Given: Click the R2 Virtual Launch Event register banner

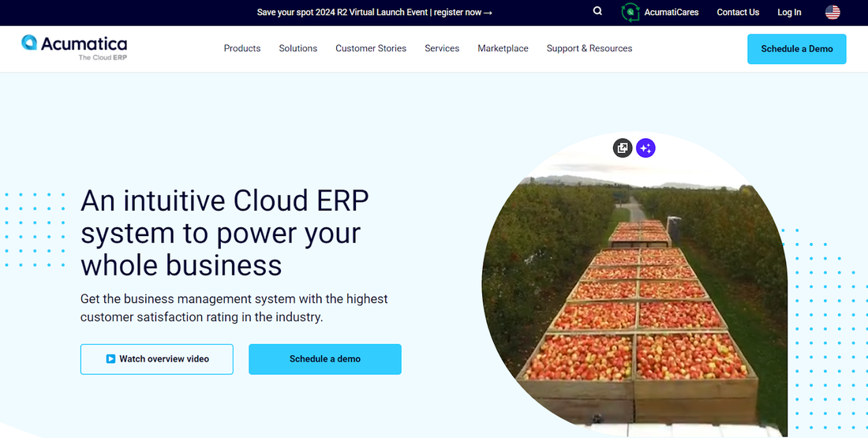Looking at the screenshot, I should pyautogui.click(x=374, y=12).
